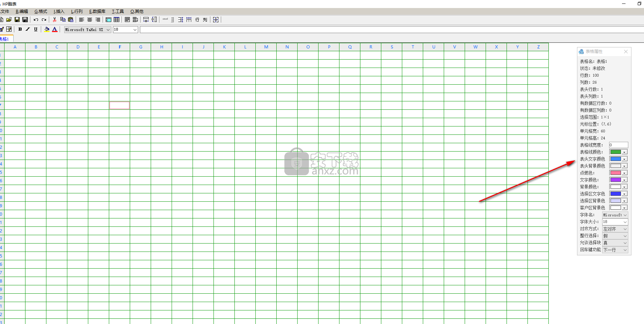The width and height of the screenshot is (644, 324).
Task: Open the 文件 menu
Action: coord(5,11)
